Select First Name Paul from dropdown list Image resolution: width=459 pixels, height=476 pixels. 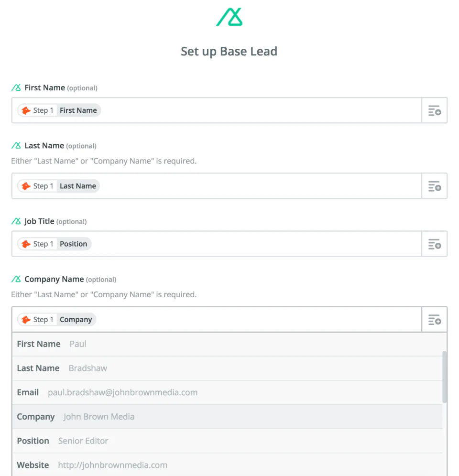coord(227,344)
